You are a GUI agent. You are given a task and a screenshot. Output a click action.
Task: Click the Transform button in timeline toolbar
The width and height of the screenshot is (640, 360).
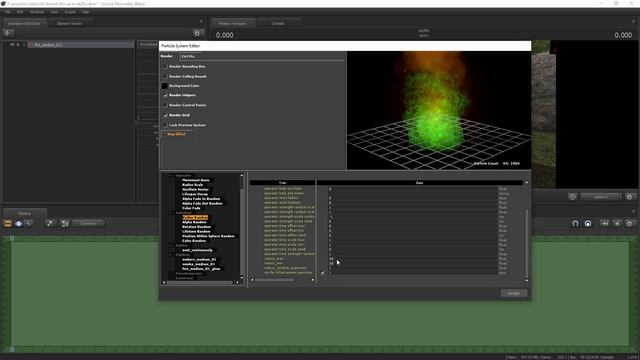[88, 224]
